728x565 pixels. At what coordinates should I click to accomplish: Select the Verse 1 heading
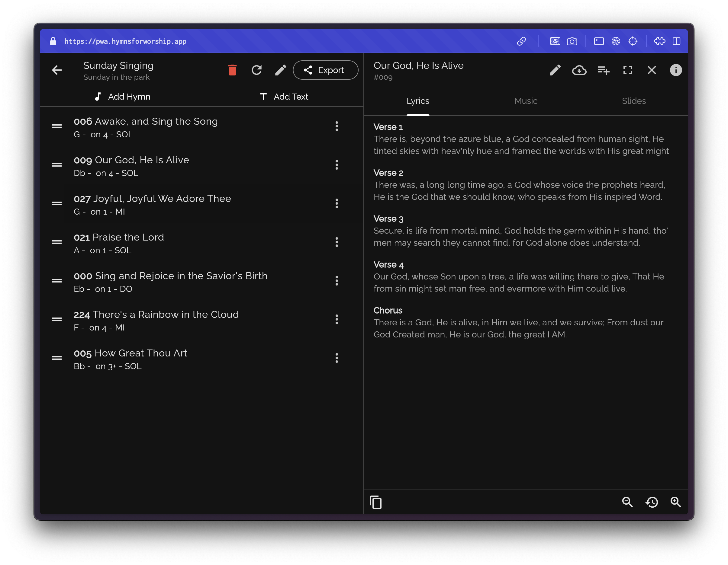(388, 127)
